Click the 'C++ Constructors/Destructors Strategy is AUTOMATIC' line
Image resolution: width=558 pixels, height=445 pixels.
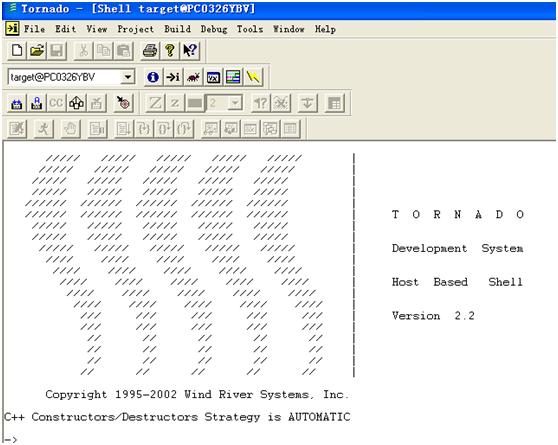pyautogui.click(x=177, y=417)
